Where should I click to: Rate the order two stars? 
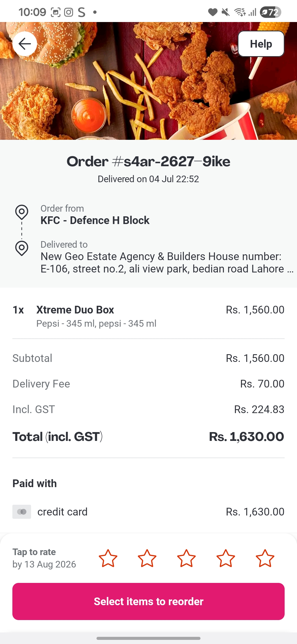click(x=147, y=558)
